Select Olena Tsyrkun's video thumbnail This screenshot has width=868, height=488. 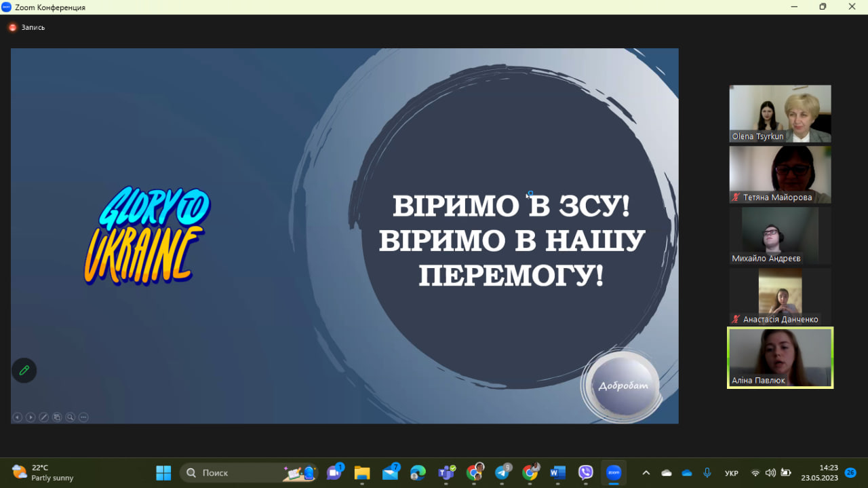click(x=780, y=113)
